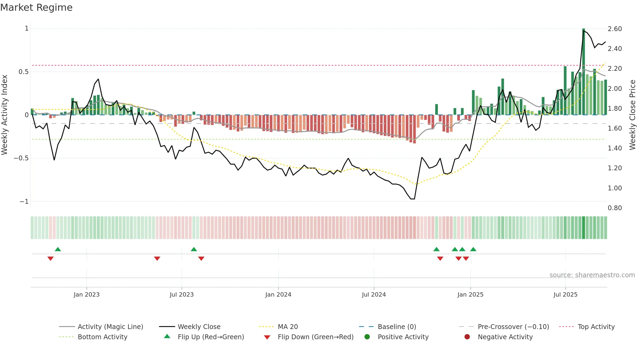Toggle MA 20 legend entry
Viewport: 644px width, 362px height.
(278, 327)
